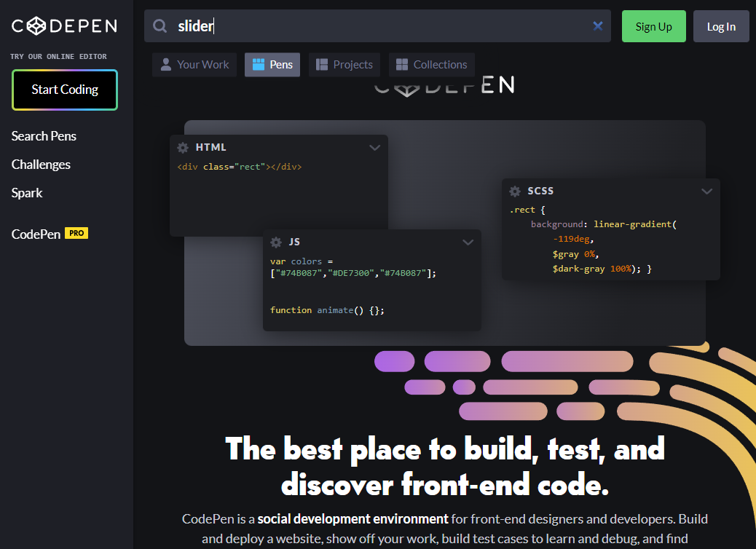This screenshot has width=756, height=549.
Task: Open SCSS panel settings gear
Action: pyautogui.click(x=515, y=191)
